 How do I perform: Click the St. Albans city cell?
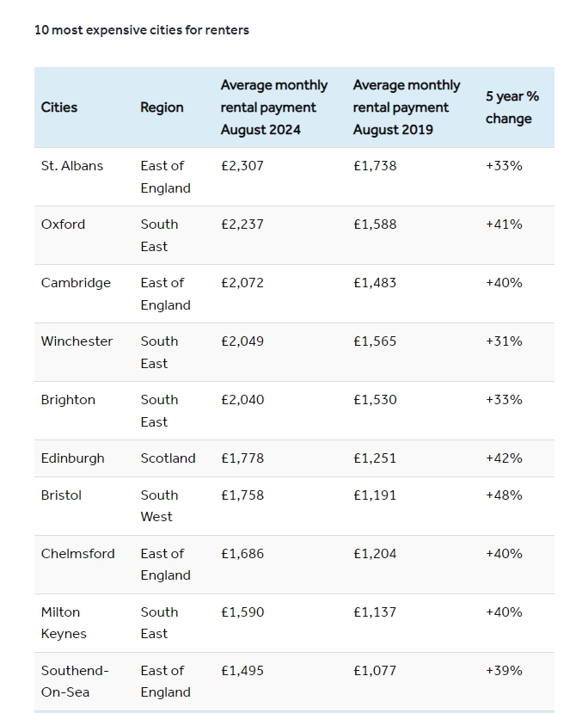[x=72, y=166]
